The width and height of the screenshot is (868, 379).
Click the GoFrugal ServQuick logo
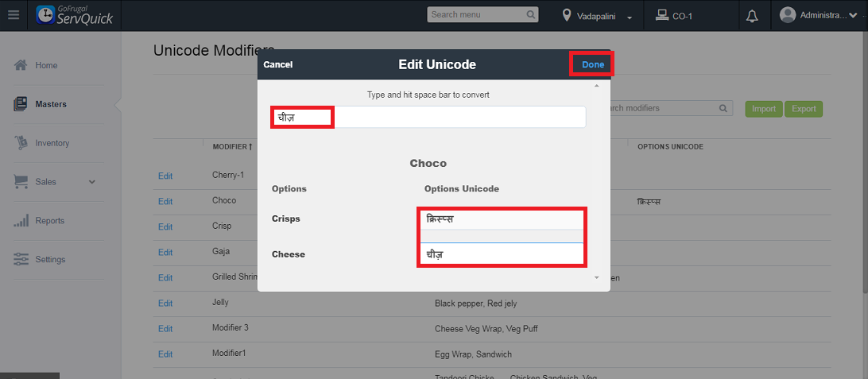pyautogui.click(x=75, y=15)
